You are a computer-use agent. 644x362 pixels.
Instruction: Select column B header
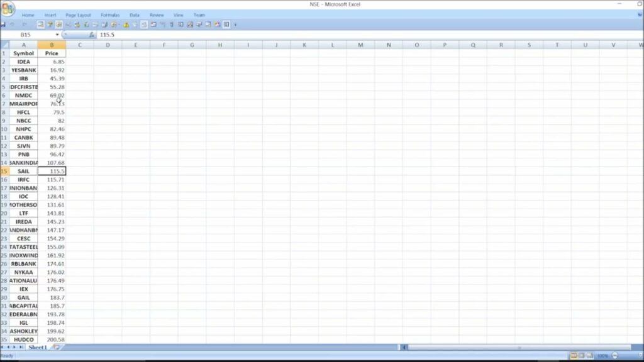click(52, 45)
